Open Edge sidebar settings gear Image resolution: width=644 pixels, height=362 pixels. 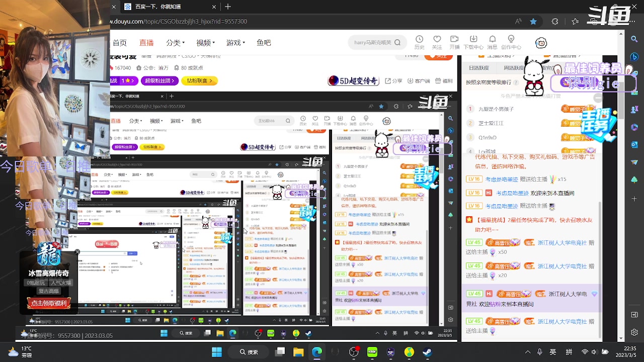coord(634,332)
